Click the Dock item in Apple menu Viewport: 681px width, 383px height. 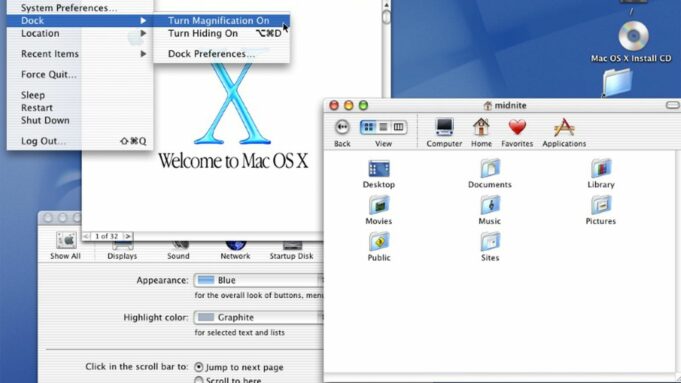(80, 20)
